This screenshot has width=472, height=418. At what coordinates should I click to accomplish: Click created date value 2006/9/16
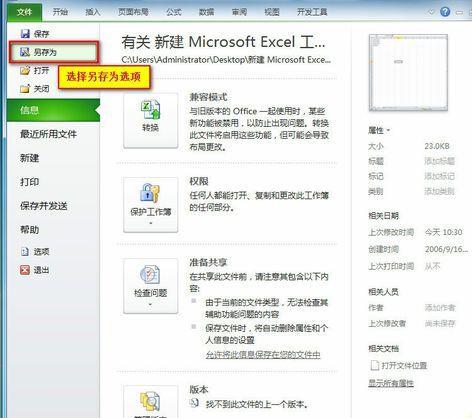point(446,249)
